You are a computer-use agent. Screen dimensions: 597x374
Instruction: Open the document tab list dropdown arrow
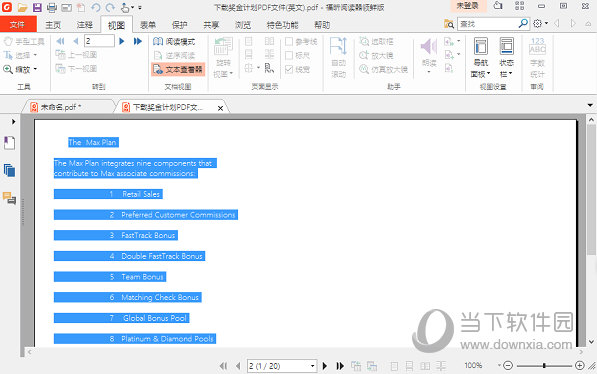click(590, 105)
